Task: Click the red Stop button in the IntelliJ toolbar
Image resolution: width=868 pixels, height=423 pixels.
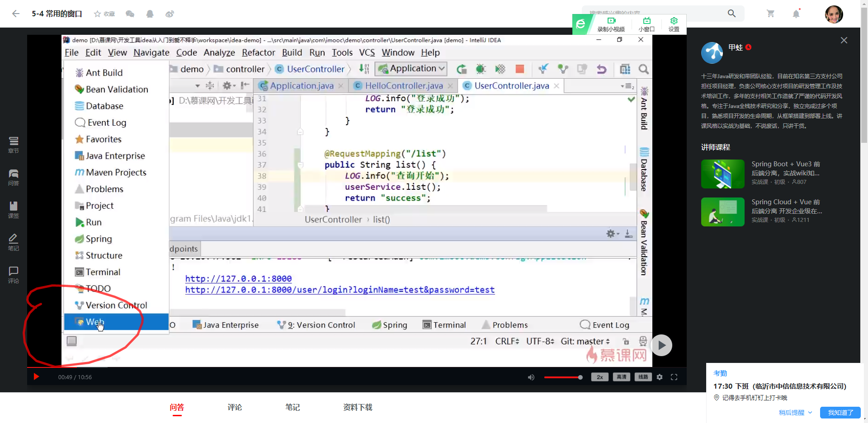Action: 520,69
